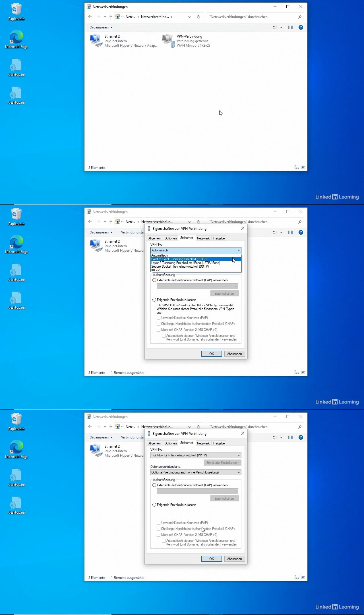Click the Netzwerkverbindungen durchsuchen search field

(253, 17)
